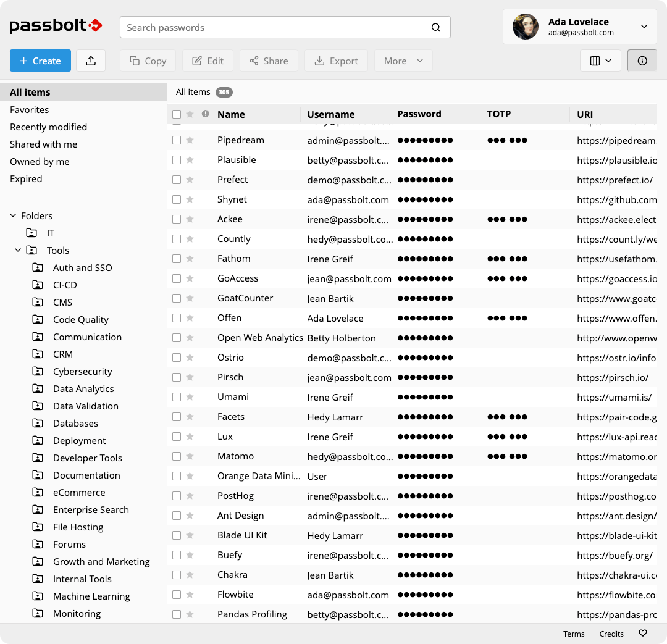Click the Create button
This screenshot has height=644, width=667.
pos(40,61)
